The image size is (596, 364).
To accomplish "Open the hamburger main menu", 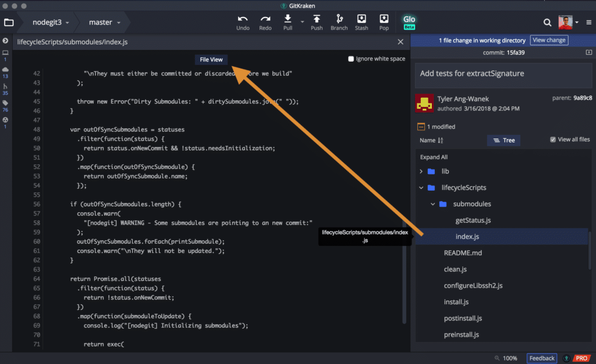I will (x=589, y=23).
